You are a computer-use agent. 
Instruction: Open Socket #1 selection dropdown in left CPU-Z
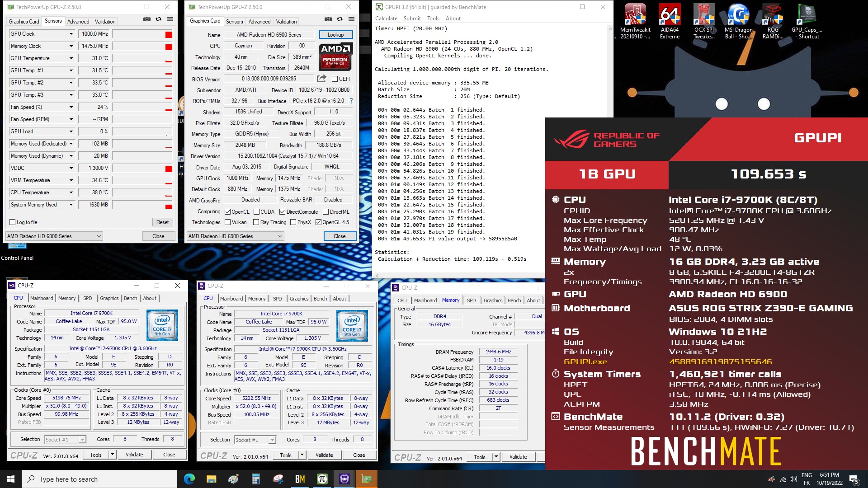click(x=65, y=439)
